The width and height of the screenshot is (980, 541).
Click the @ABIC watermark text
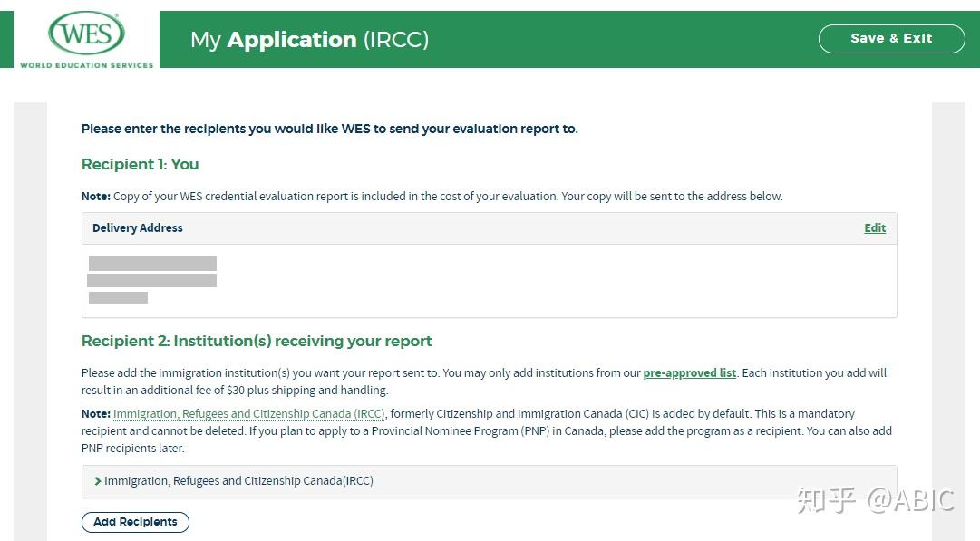pos(910,500)
